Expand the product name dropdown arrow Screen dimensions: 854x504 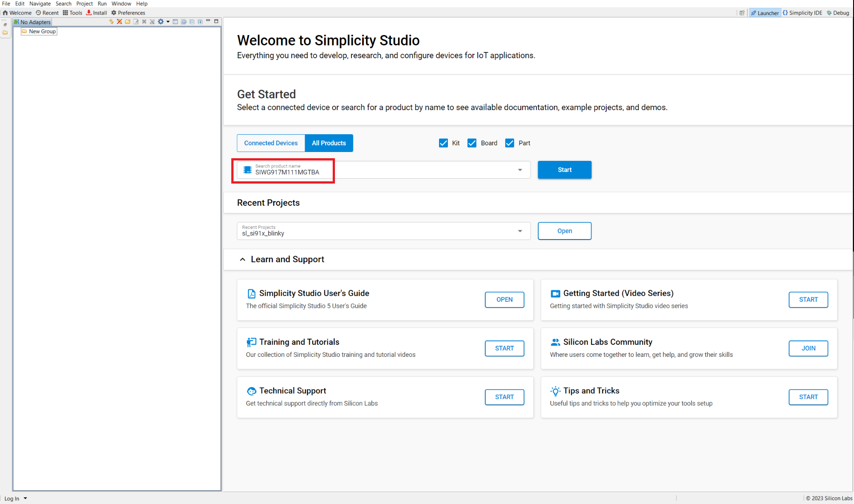(520, 170)
